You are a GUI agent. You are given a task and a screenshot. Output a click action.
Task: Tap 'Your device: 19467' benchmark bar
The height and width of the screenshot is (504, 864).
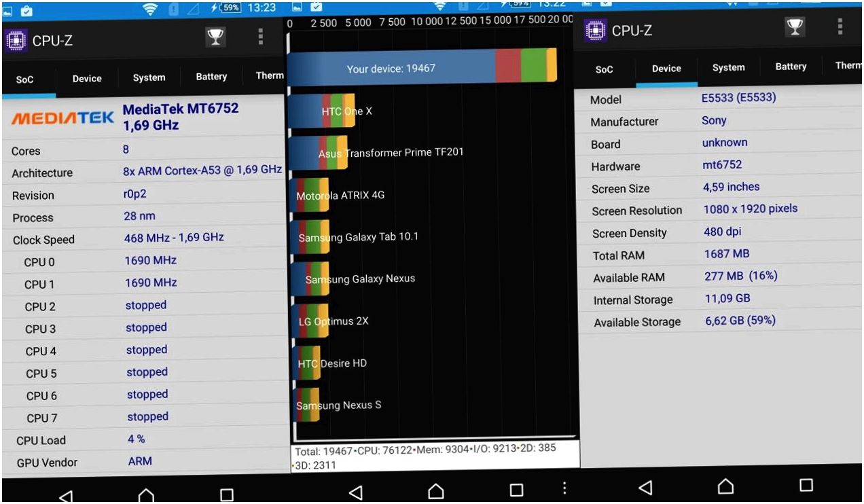pos(422,67)
